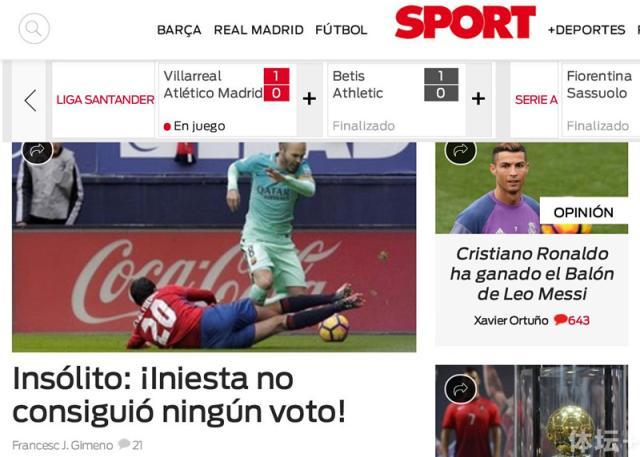Viewport: 640px width, 457px height.
Task: Expand Betis vs Athletic match details
Action: coord(478,99)
